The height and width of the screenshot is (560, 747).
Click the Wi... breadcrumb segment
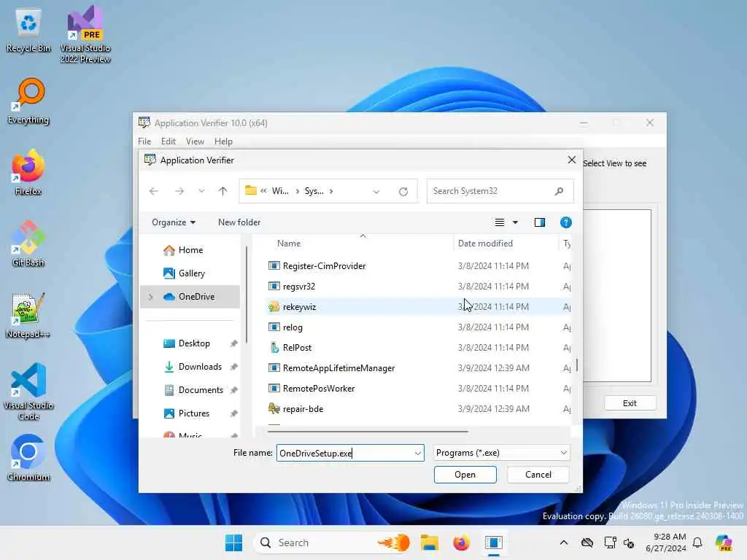280,191
